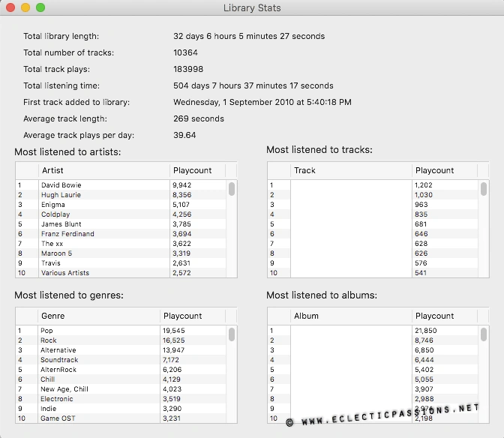Select the Various Artists row
The image size is (504, 438).
(x=121, y=273)
